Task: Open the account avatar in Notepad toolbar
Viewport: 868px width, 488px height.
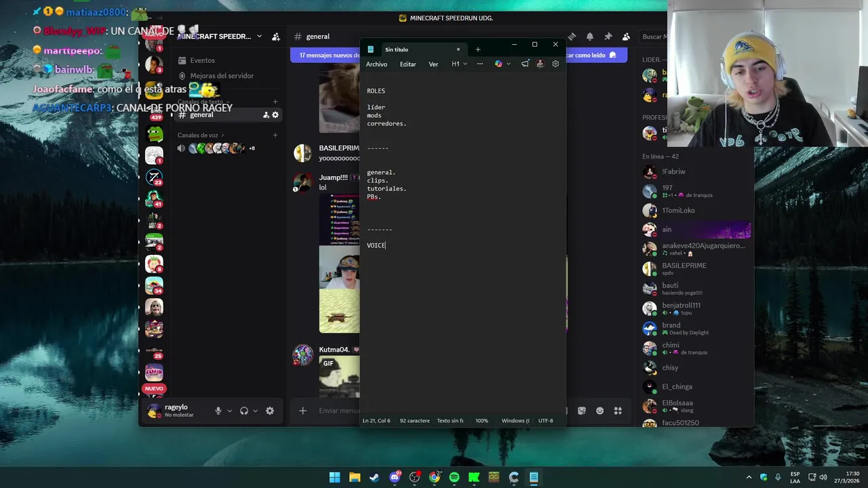Action: [x=540, y=64]
